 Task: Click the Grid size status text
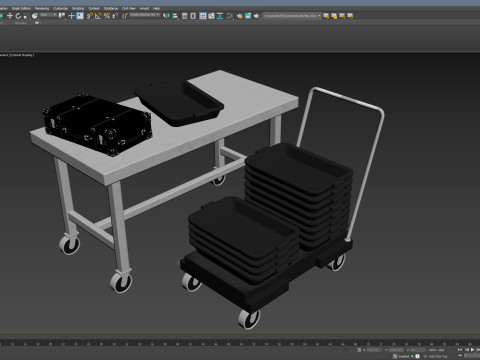click(436, 350)
